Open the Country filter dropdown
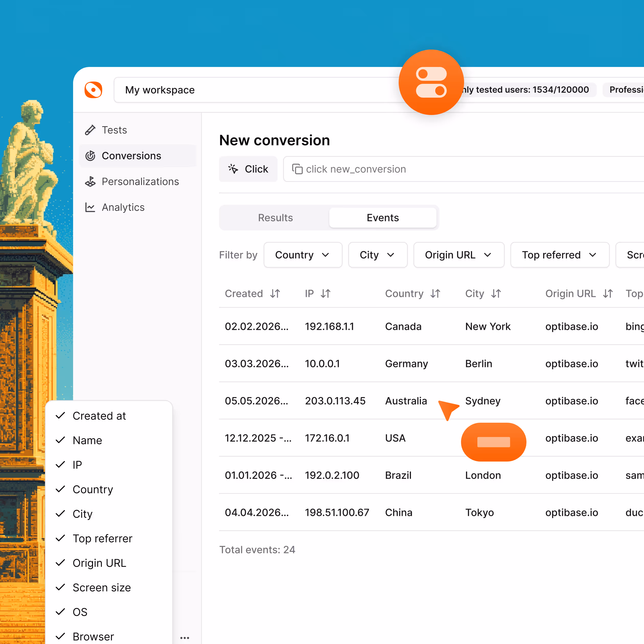Screen dimensions: 644x644 coord(303,255)
